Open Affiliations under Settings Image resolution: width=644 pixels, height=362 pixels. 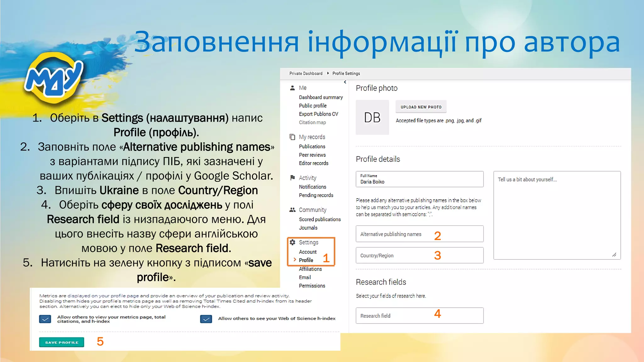310,269
